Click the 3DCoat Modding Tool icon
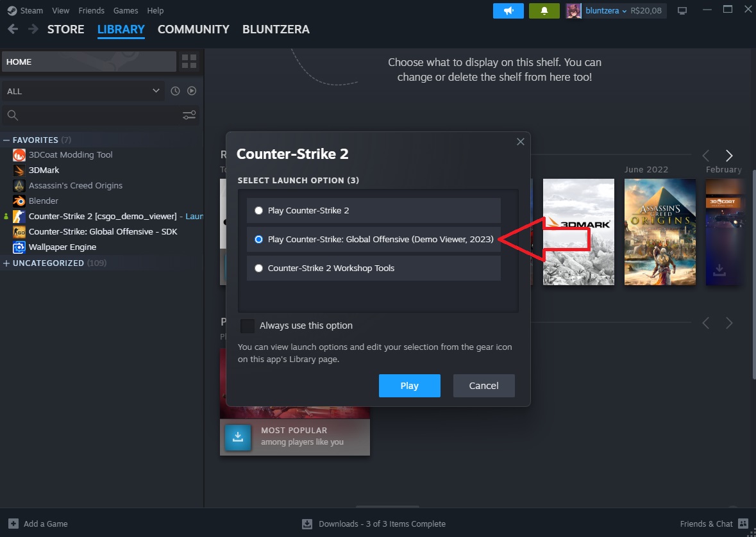The image size is (756, 537). [19, 155]
